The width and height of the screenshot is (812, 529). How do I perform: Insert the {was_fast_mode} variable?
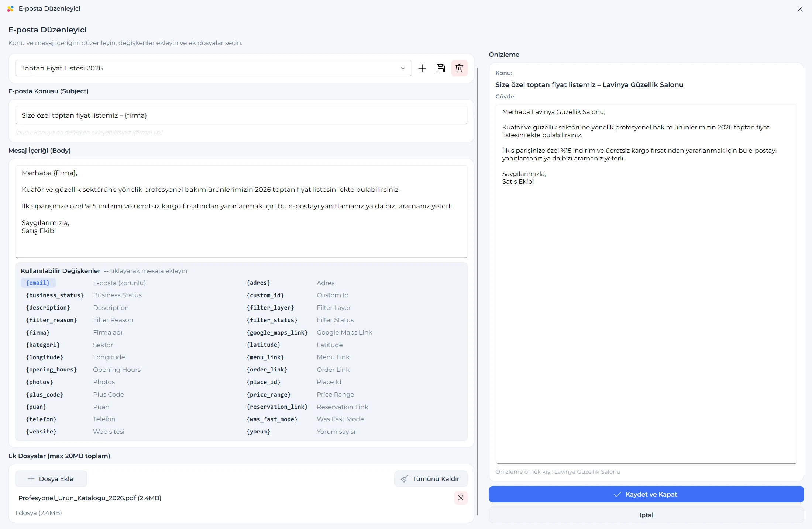pos(272,419)
